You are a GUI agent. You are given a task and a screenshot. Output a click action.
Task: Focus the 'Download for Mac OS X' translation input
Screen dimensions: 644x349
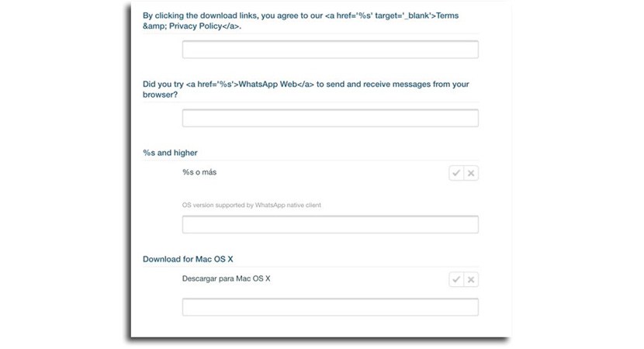(330, 307)
